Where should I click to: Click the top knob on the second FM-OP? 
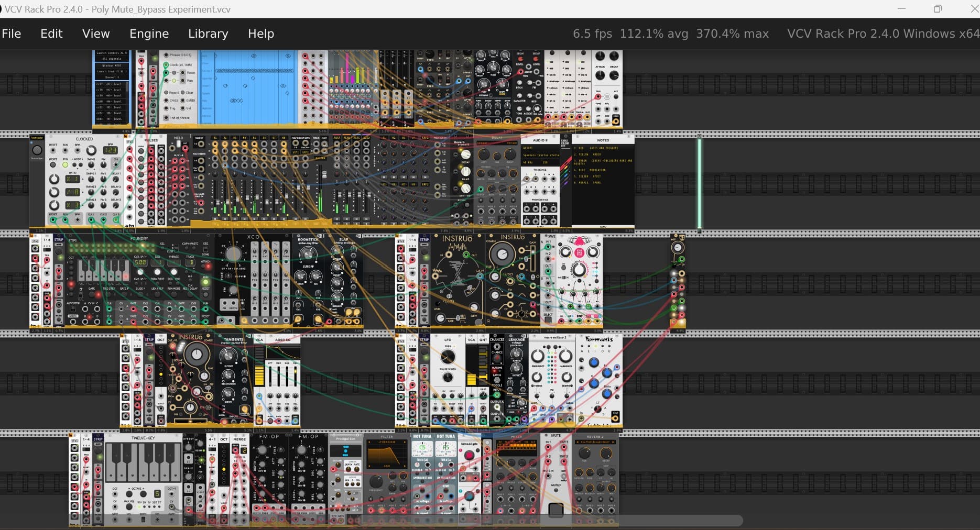(300, 450)
